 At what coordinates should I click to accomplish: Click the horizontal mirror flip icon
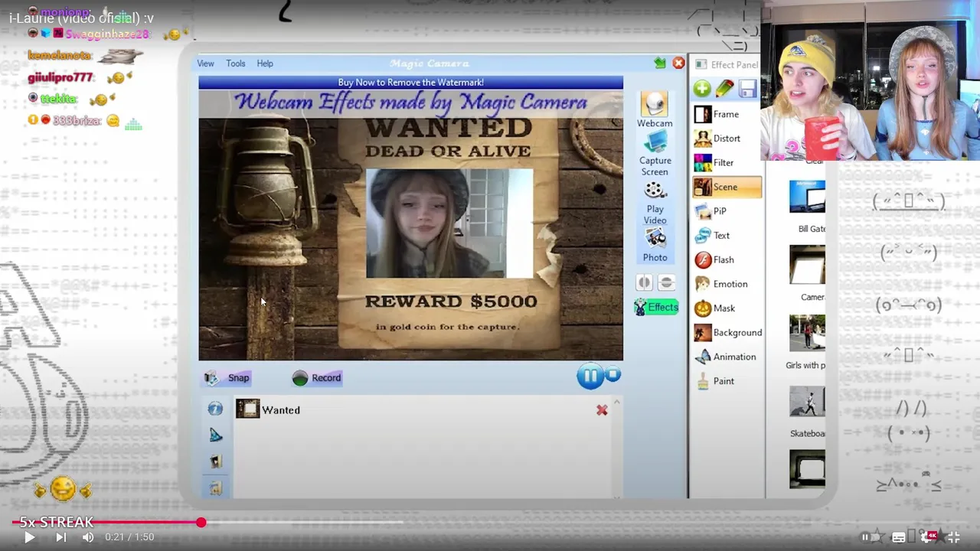pyautogui.click(x=644, y=283)
